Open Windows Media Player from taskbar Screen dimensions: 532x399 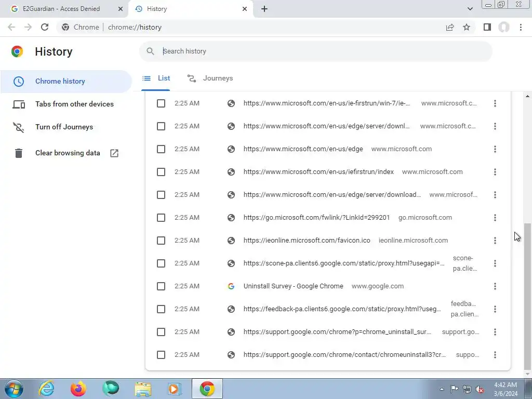tap(175, 389)
